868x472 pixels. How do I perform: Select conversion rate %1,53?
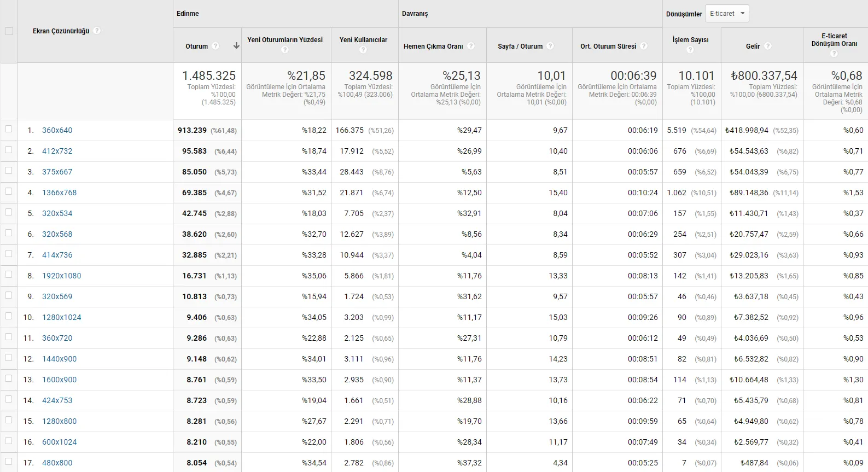(853, 193)
